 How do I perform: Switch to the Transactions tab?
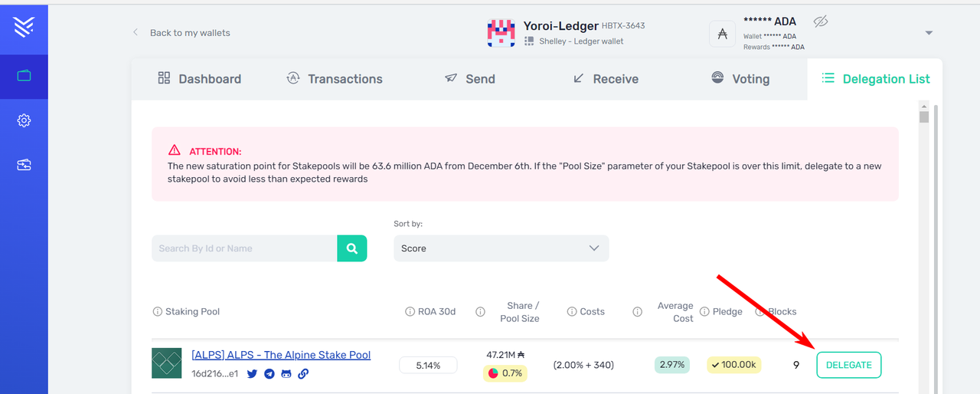click(334, 79)
